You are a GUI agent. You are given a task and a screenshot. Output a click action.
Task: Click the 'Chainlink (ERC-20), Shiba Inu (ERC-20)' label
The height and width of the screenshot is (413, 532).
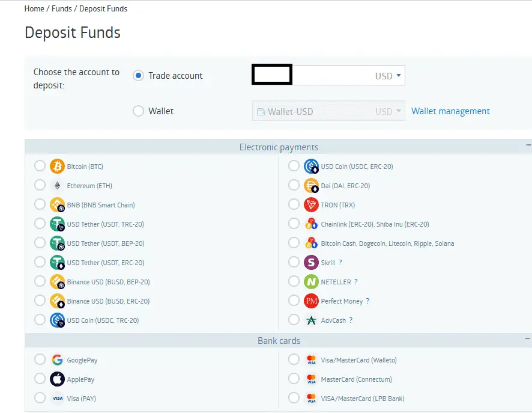(375, 224)
